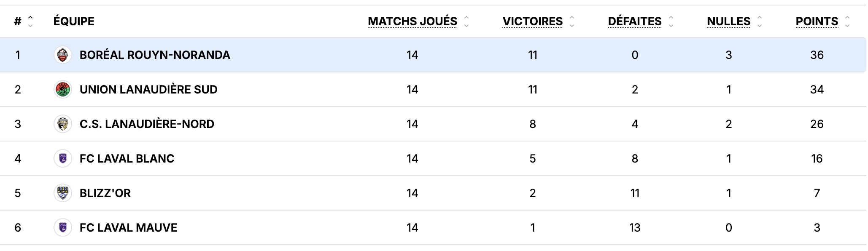Click the FC Laval Mauve team logo

tap(62, 227)
